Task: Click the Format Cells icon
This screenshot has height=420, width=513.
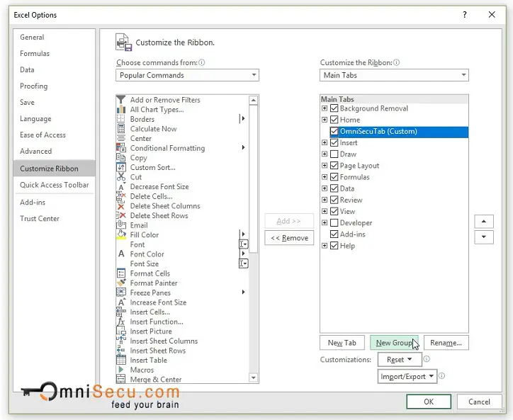Action: pos(121,273)
